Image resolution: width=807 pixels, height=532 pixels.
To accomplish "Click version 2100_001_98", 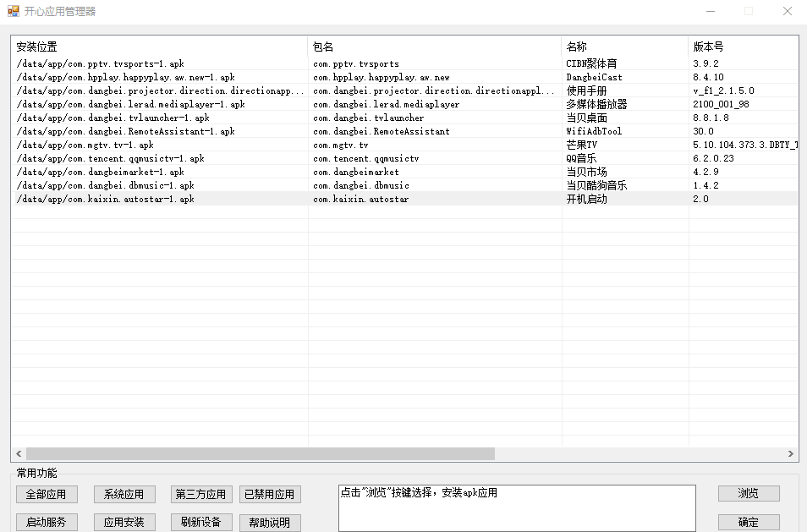I will click(x=721, y=104).
